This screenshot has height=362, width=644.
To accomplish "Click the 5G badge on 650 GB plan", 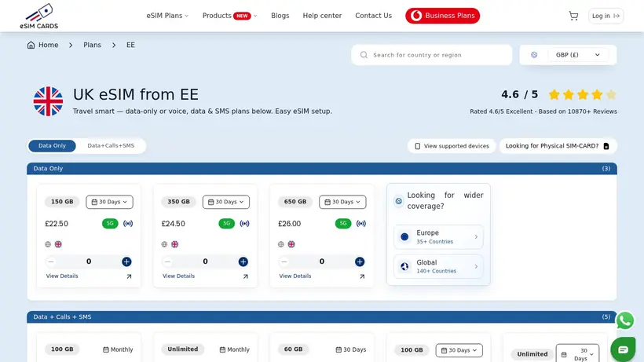I will coord(343,223).
